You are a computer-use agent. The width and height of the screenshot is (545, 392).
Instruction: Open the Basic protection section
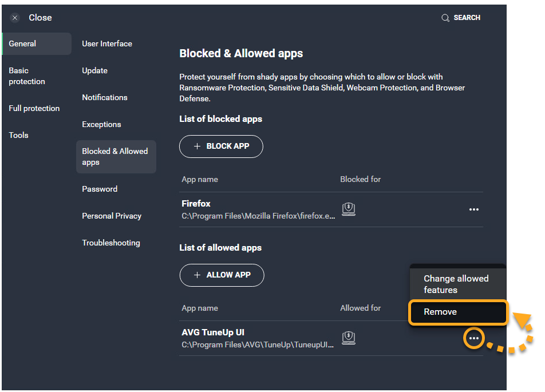coord(27,76)
